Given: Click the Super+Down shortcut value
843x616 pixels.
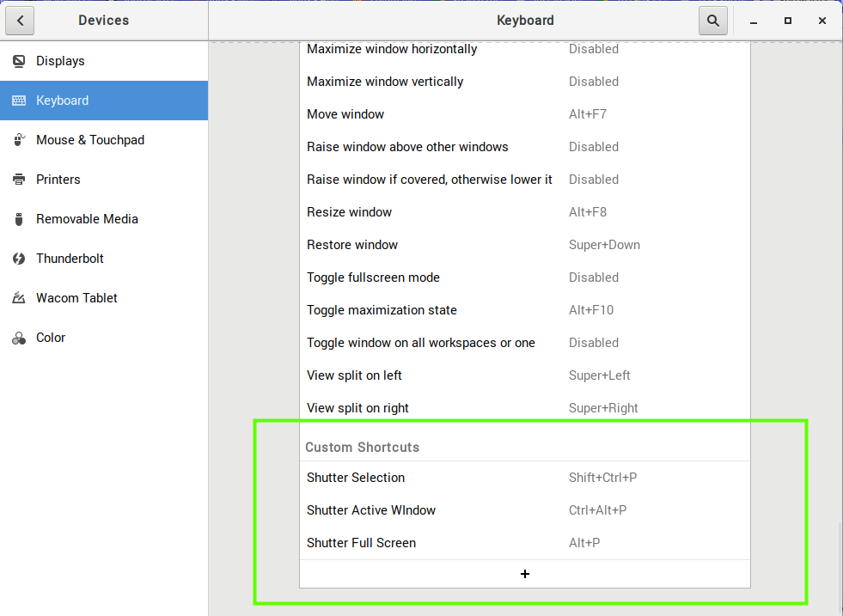Looking at the screenshot, I should pyautogui.click(x=604, y=245).
